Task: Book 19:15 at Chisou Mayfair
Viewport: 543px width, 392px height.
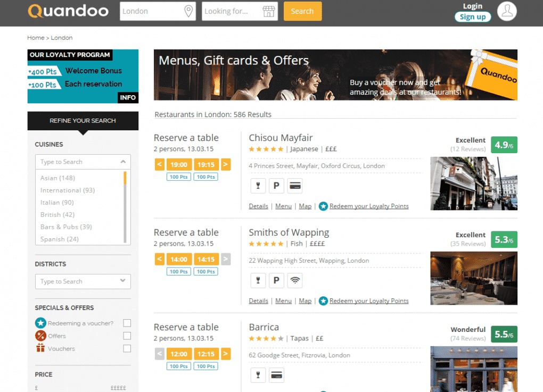Action: click(x=206, y=164)
